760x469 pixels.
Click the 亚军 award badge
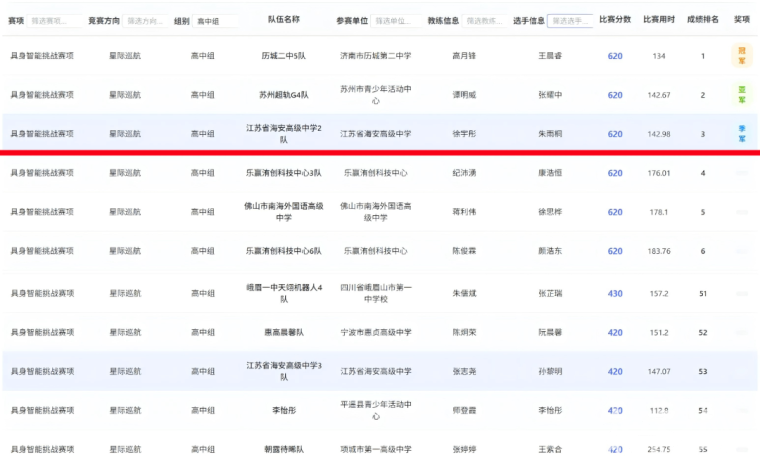point(742,95)
